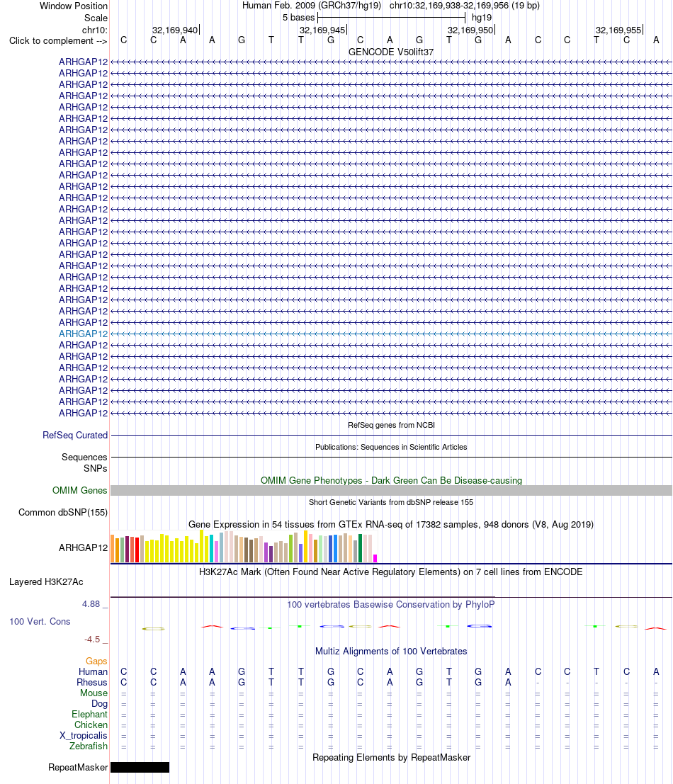This screenshot has width=673, height=784.
Task: Open the RefSeq Curated track label
Action: (75, 435)
